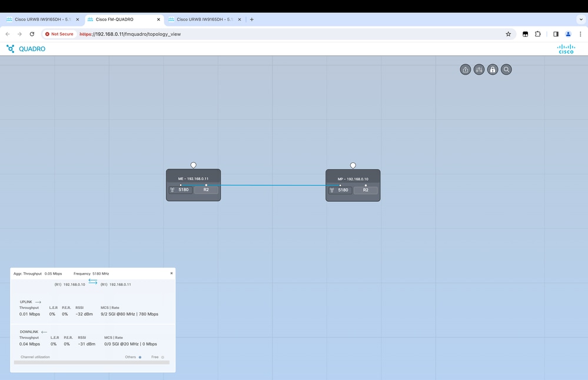Screen dimensions: 588x380
Task: Select the location pin above ME node
Action: click(x=194, y=165)
